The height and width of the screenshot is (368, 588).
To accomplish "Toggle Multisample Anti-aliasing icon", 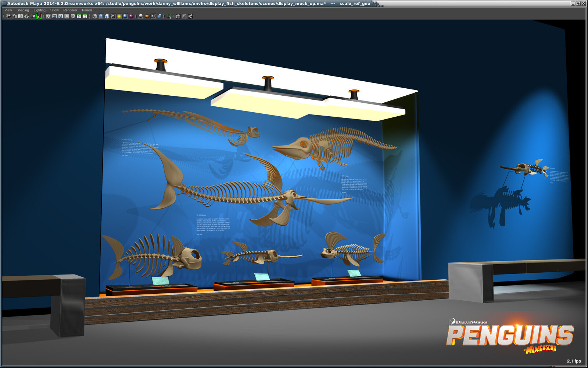I will click(153, 16).
